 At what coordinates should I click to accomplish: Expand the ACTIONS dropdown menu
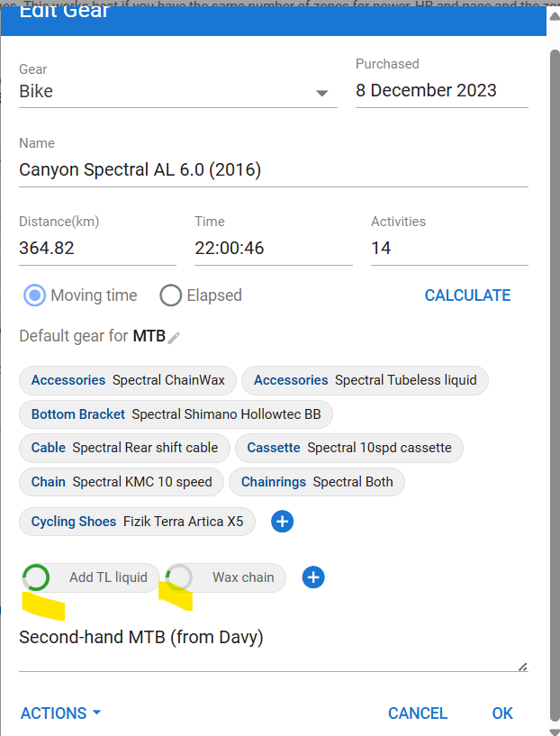[x=60, y=713]
